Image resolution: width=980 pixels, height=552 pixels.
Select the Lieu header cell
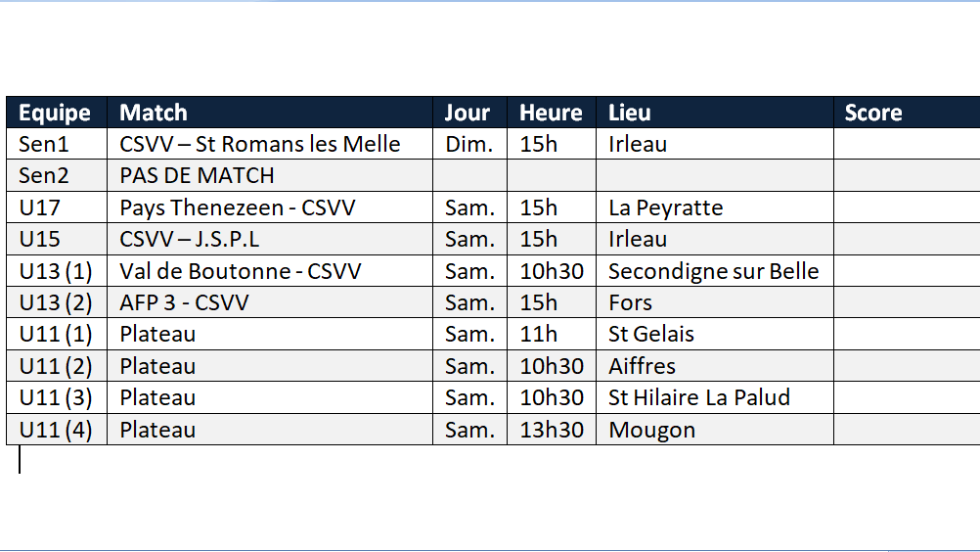[630, 113]
